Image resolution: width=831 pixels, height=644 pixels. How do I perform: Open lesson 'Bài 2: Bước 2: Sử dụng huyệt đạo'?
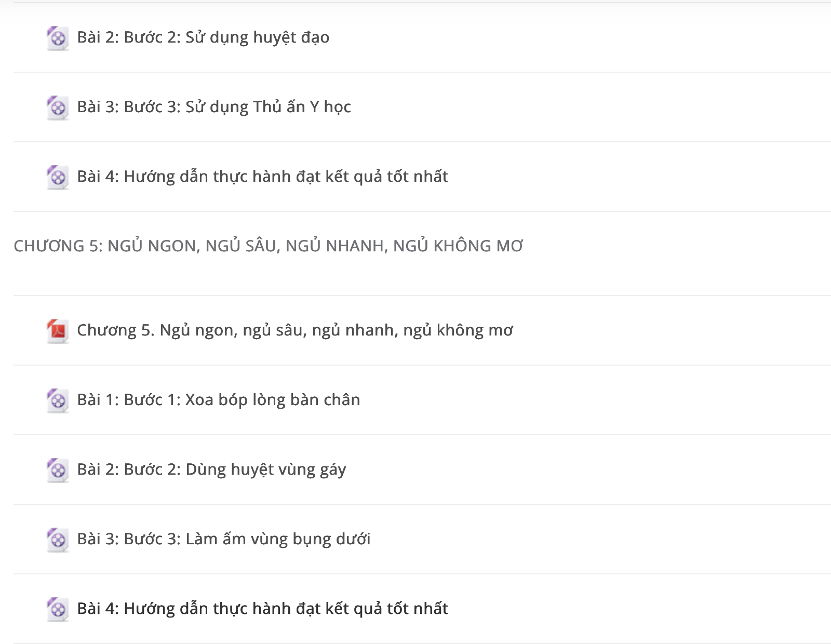tap(203, 38)
